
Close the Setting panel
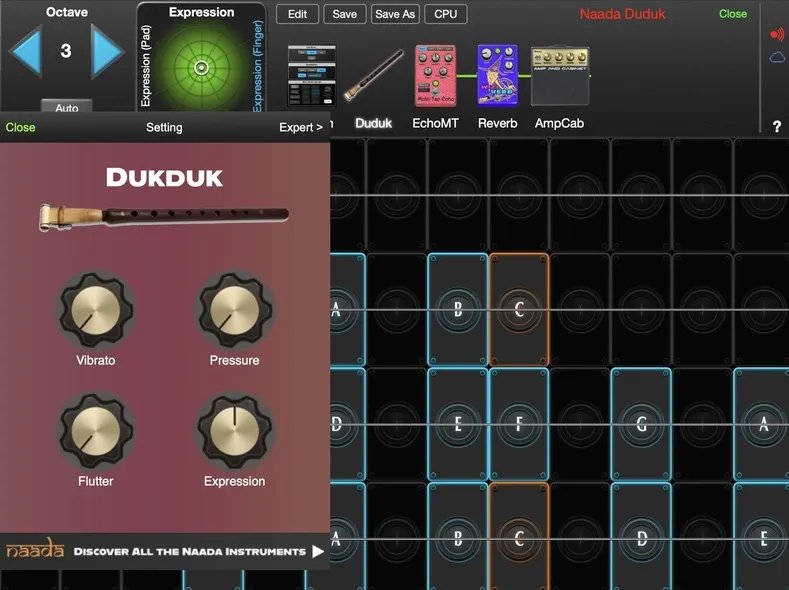click(x=21, y=127)
